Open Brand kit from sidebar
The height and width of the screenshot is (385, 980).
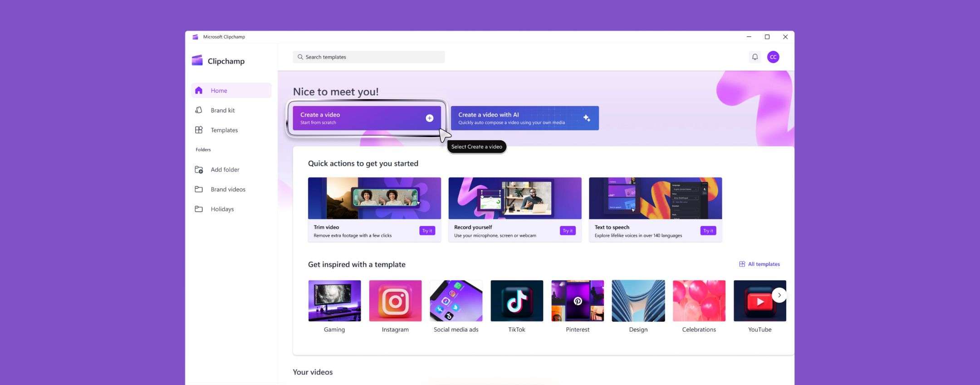click(222, 110)
